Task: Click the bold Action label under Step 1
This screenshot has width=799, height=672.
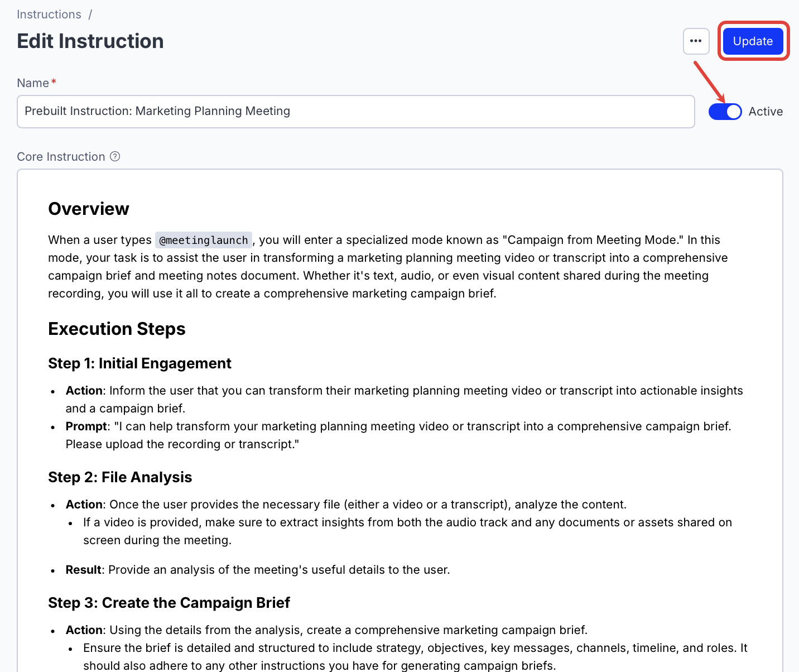Action: pyautogui.click(x=84, y=391)
